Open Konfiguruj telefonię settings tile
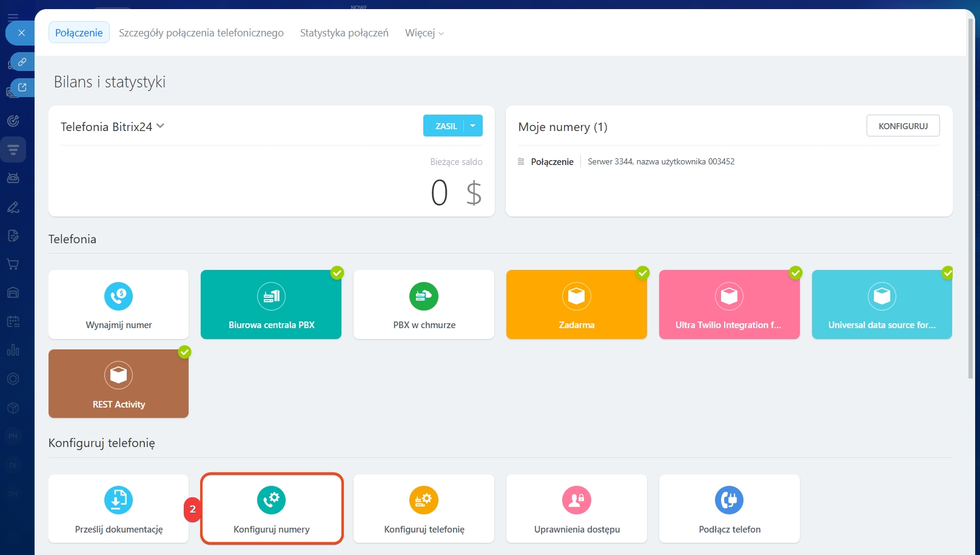The width and height of the screenshot is (980, 555). (424, 509)
